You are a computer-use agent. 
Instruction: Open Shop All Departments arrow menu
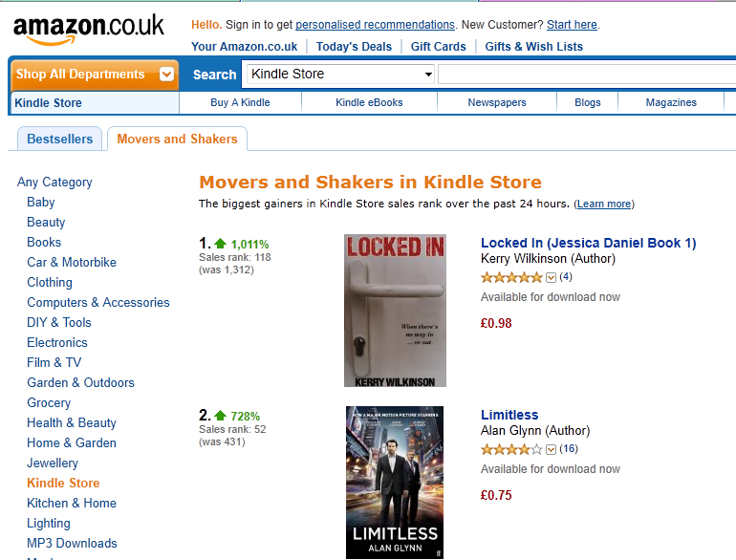click(167, 75)
